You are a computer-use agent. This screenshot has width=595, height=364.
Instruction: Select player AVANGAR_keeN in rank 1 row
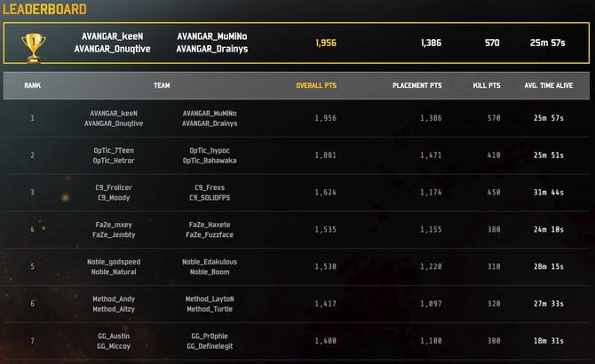tap(114, 113)
